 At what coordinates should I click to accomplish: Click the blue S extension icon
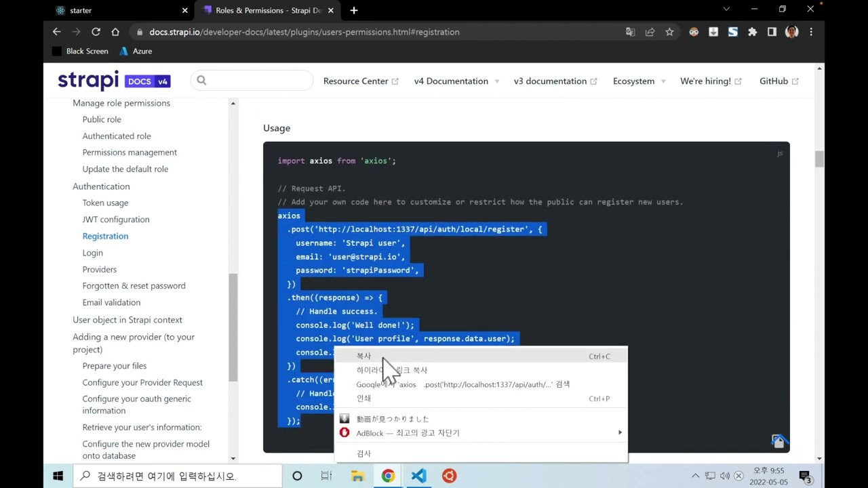[x=732, y=32]
